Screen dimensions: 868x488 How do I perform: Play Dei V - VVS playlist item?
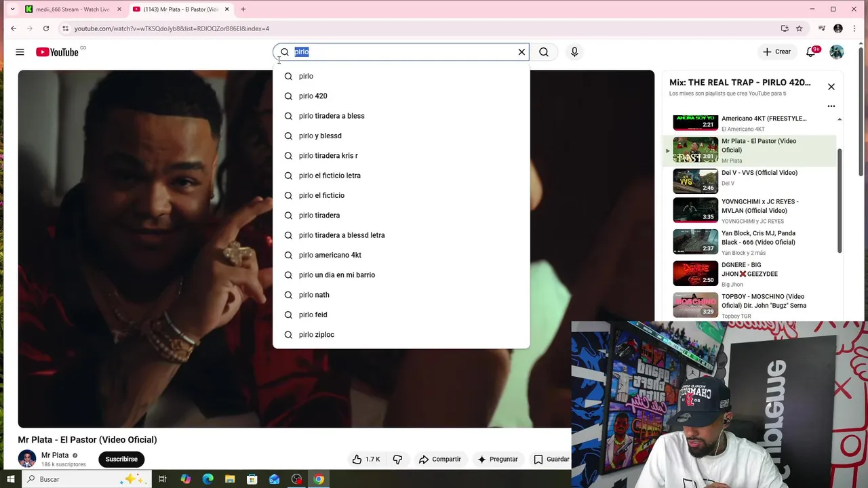coord(749,181)
